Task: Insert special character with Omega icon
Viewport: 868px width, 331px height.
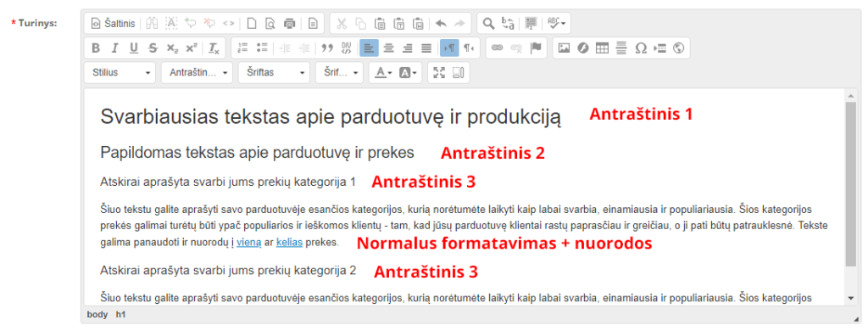Action: 641,48
